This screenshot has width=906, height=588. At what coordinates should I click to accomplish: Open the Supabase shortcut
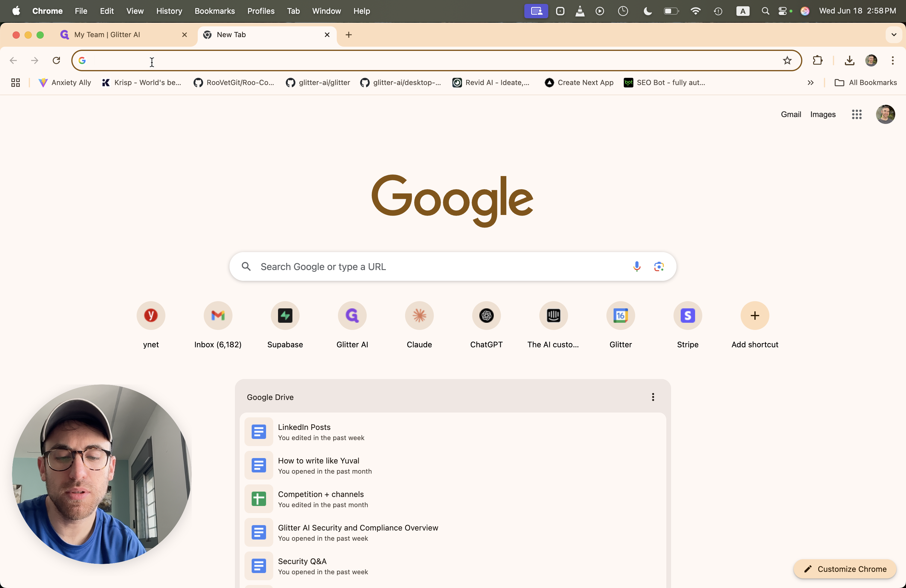pos(285,316)
